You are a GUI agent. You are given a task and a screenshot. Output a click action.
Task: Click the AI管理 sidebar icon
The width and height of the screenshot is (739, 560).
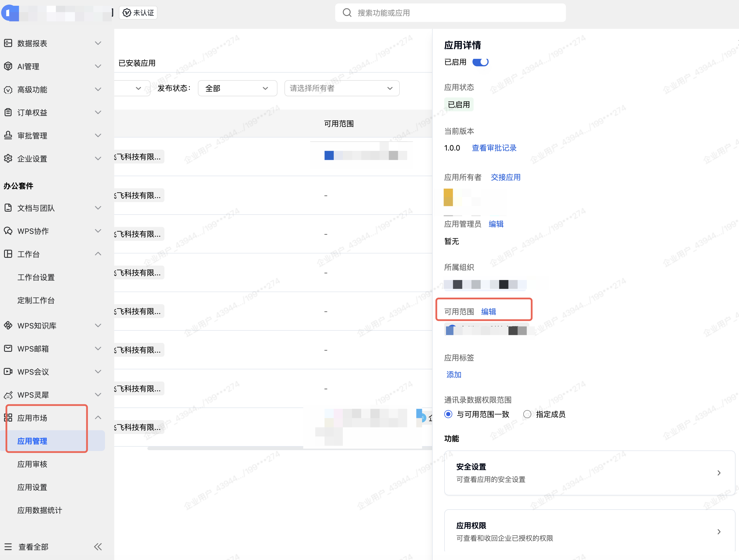[x=8, y=66]
